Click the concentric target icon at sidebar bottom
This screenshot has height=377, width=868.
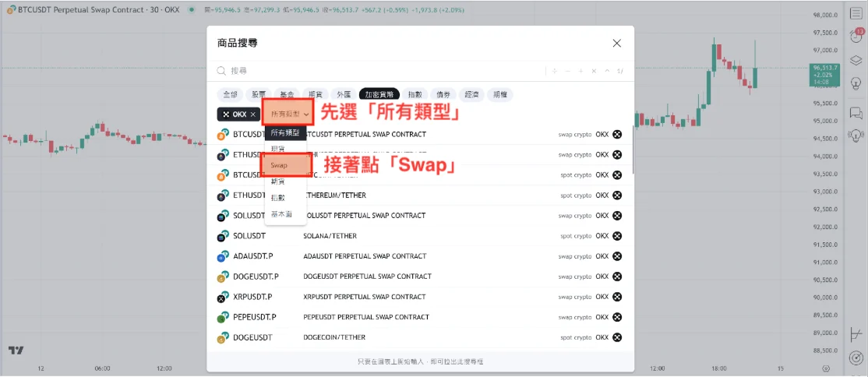[856, 358]
